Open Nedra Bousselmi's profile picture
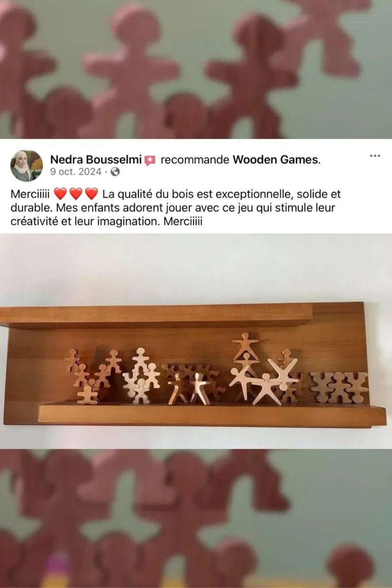Viewport: 392px width, 588px height. (x=26, y=165)
